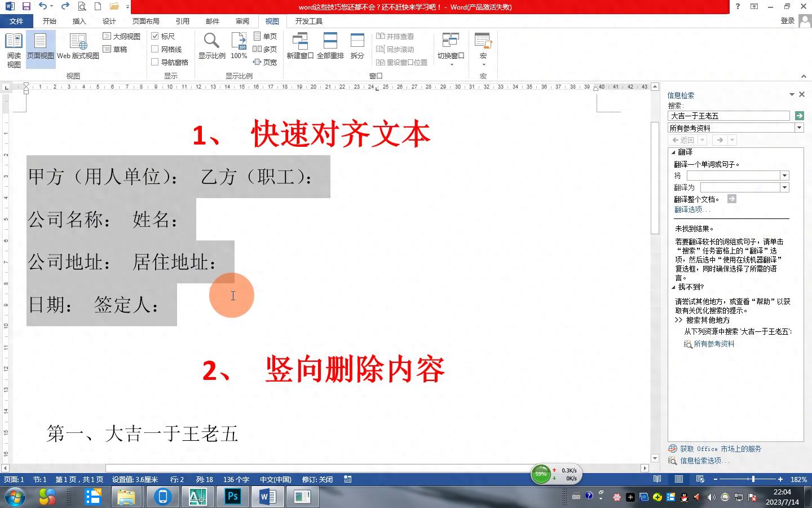Viewport: 812px width, 508px height.
Task: Click the QQ penguin tray icon
Action: click(x=684, y=497)
